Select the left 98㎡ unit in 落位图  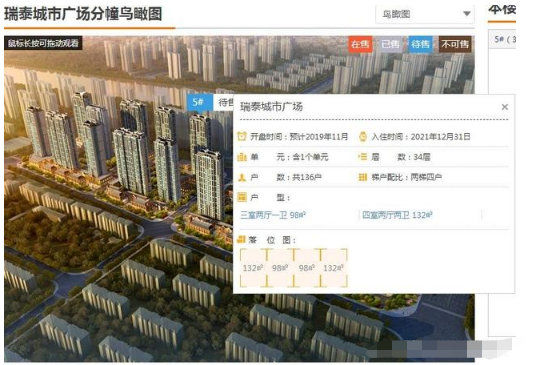(x=280, y=268)
